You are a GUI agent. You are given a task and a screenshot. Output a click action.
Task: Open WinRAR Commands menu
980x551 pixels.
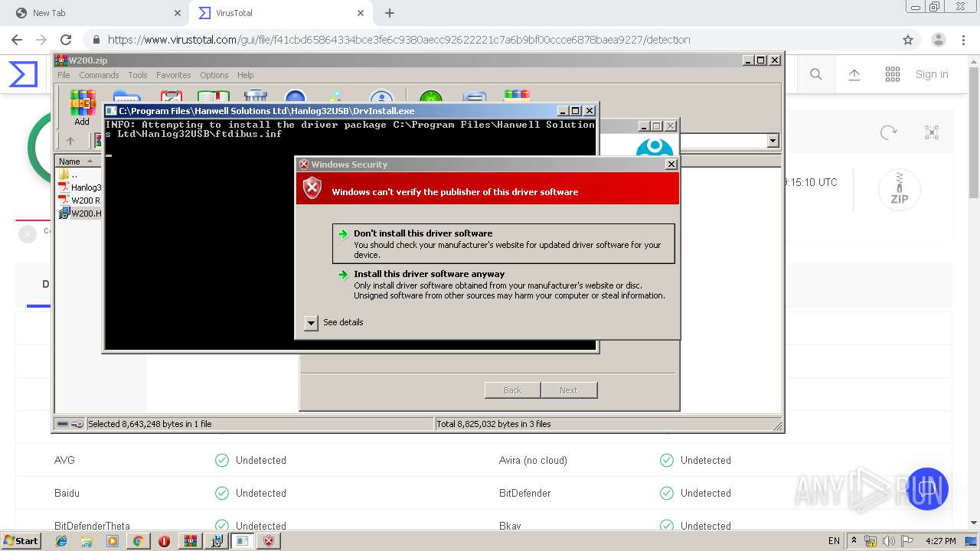point(99,75)
